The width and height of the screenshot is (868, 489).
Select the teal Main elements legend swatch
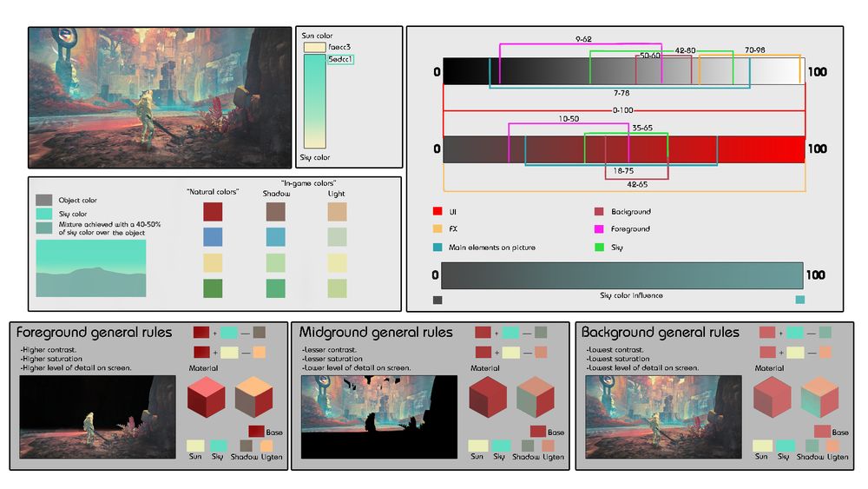pyautogui.click(x=437, y=247)
